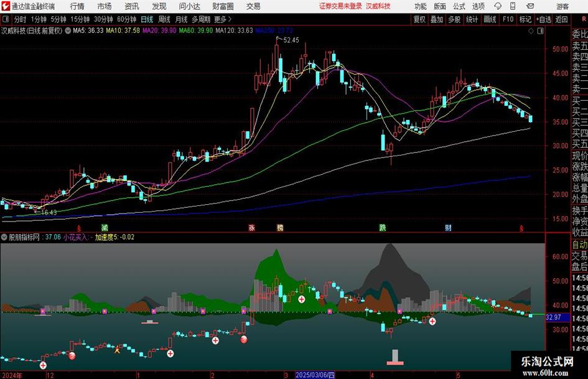Click the 游客 guest account label
The width and height of the screenshot is (588, 379).
(562, 6)
